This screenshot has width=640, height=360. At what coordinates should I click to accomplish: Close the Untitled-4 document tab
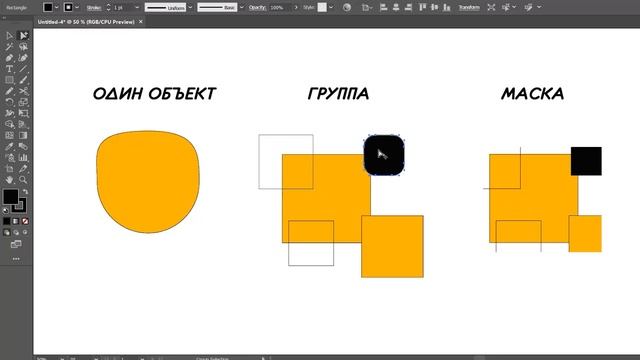click(141, 22)
